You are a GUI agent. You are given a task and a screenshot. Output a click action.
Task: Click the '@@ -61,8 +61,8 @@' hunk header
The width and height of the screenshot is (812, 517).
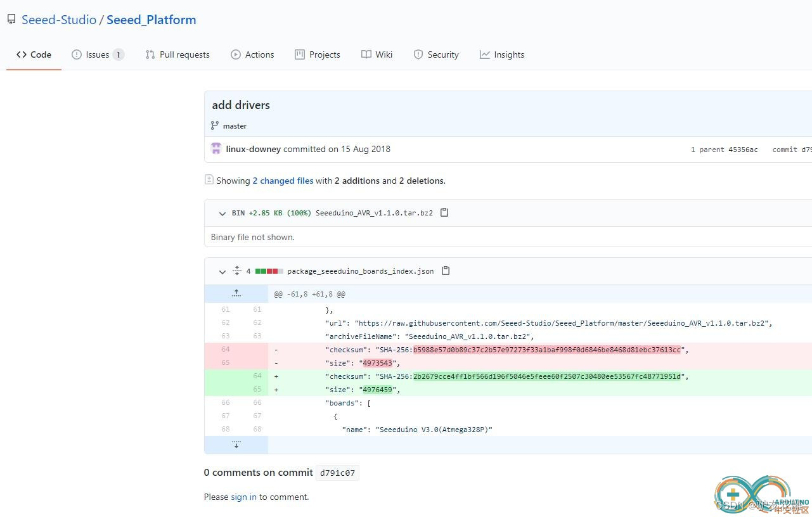click(310, 294)
